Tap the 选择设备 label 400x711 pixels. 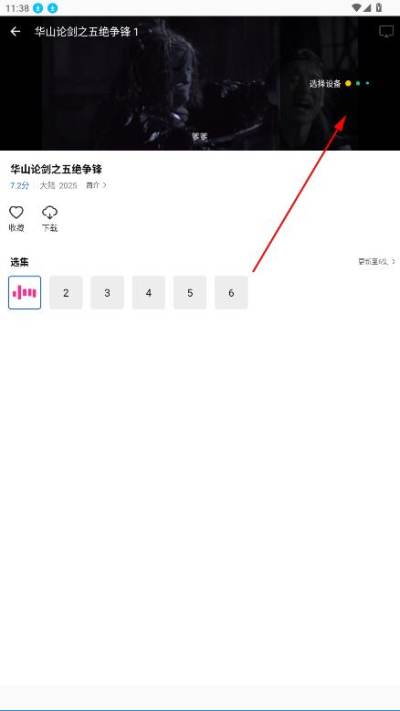click(x=325, y=83)
